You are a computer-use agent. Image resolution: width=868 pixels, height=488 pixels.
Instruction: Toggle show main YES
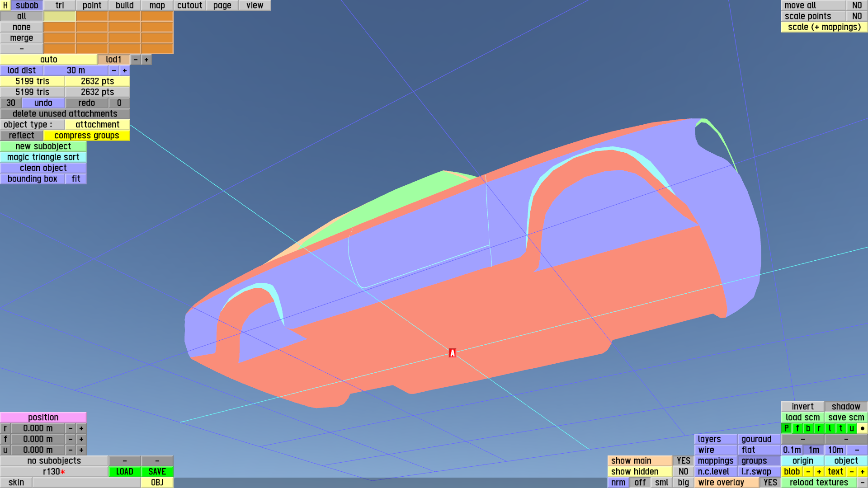pos(683,461)
